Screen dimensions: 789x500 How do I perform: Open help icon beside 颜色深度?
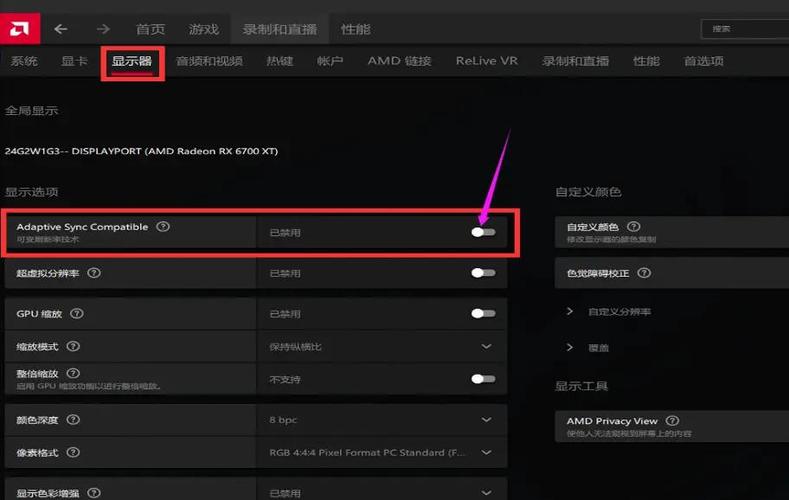[73, 420]
